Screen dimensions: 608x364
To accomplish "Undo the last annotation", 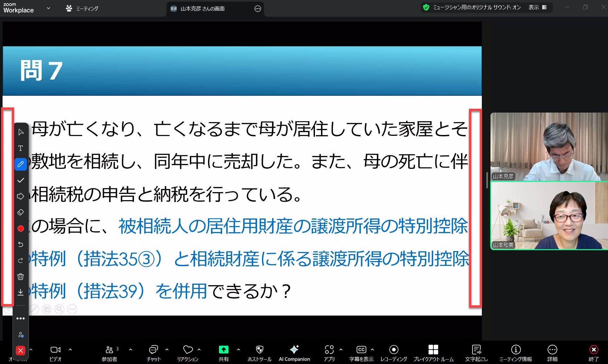I will (21, 244).
